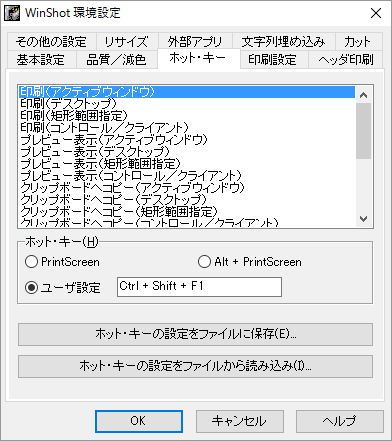
Task: Select プレビュー表示(矩形範囲指定) entry
Action: tap(187, 164)
